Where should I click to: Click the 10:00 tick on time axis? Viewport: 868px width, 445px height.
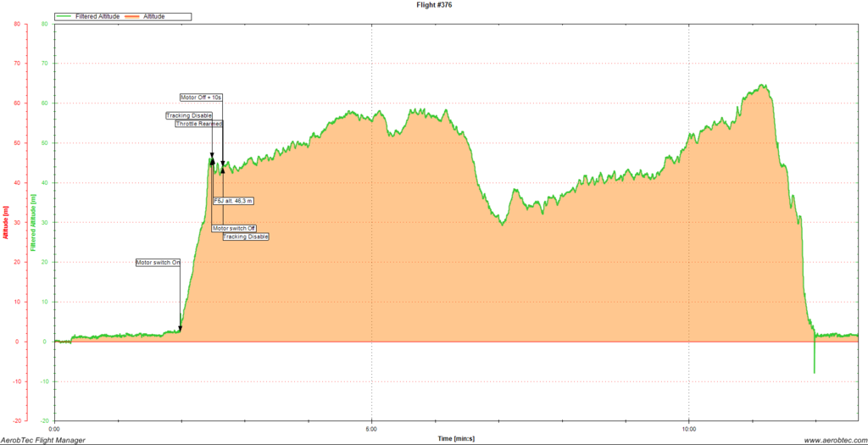[689, 428]
